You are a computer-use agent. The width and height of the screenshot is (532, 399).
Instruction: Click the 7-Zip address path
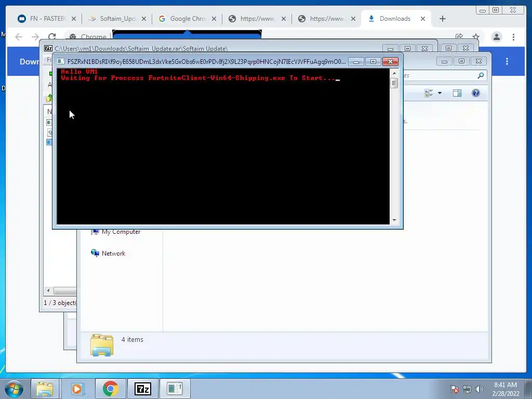[141, 48]
